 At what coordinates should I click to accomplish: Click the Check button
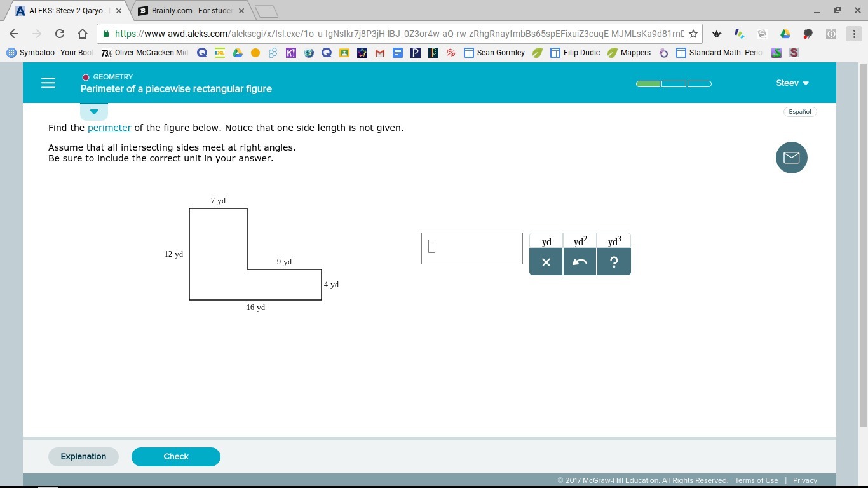coord(176,457)
